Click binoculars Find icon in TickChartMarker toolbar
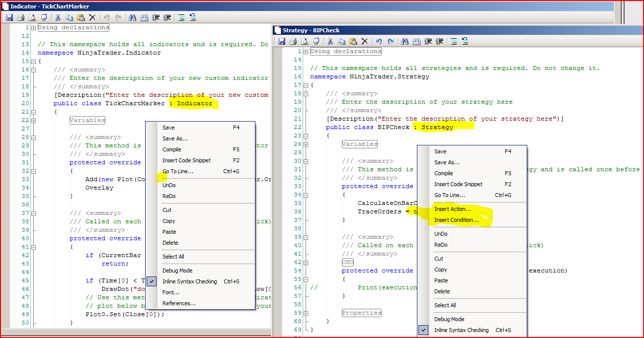Screen dimensions: 644x338 [x=133, y=17]
